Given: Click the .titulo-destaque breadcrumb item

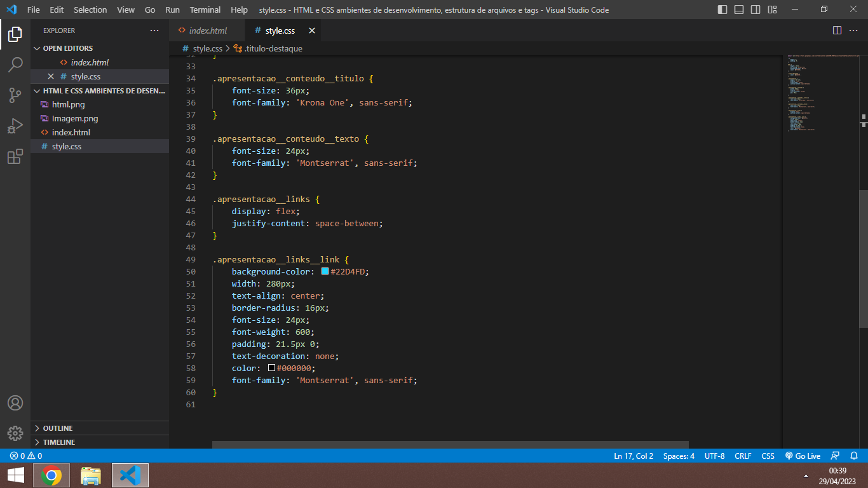Looking at the screenshot, I should pyautogui.click(x=268, y=48).
